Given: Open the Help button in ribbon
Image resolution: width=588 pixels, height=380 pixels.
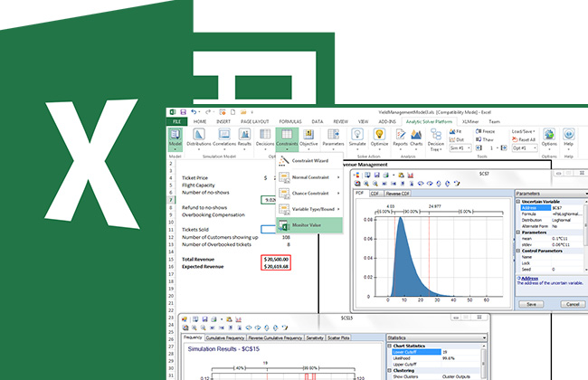Looking at the screenshot, I should tap(568, 138).
